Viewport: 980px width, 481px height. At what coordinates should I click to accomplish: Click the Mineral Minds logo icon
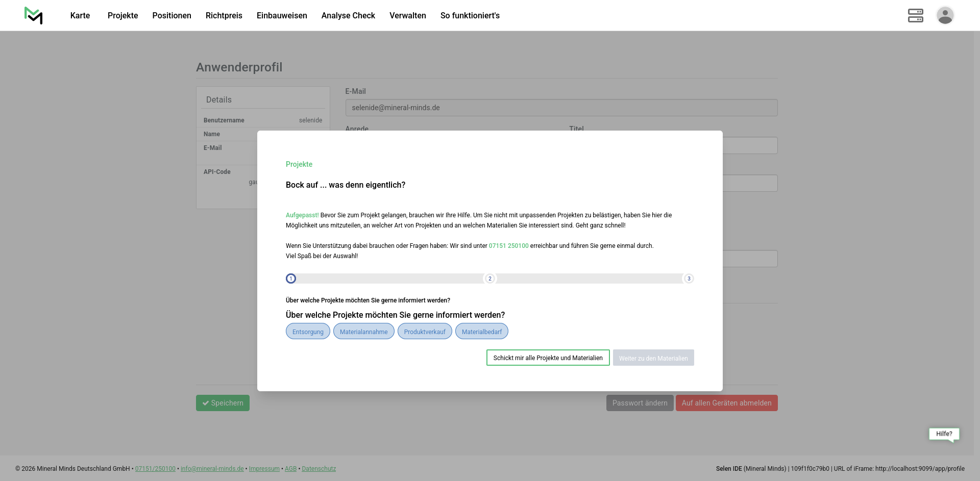pyautogui.click(x=34, y=15)
